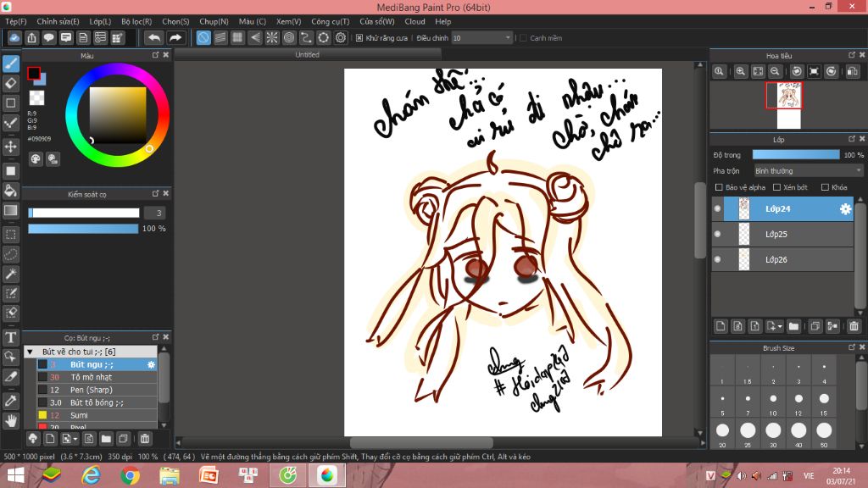This screenshot has height=488, width=868.
Task: Open Công cụ(T) menu
Action: point(330,21)
